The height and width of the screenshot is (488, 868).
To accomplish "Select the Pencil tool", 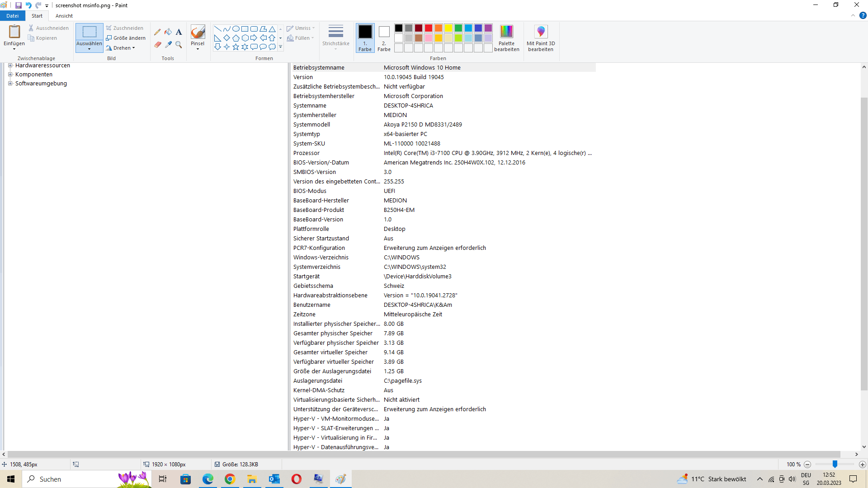I will [x=157, y=32].
